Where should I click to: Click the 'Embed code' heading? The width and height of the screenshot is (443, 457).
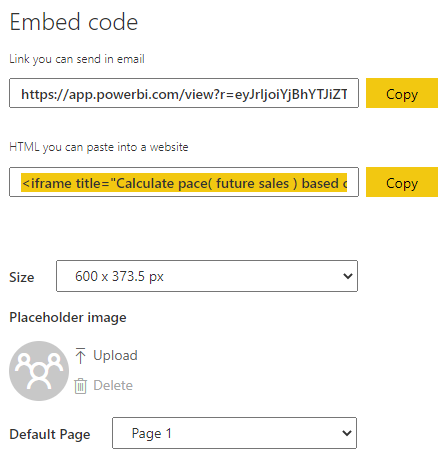click(x=74, y=22)
